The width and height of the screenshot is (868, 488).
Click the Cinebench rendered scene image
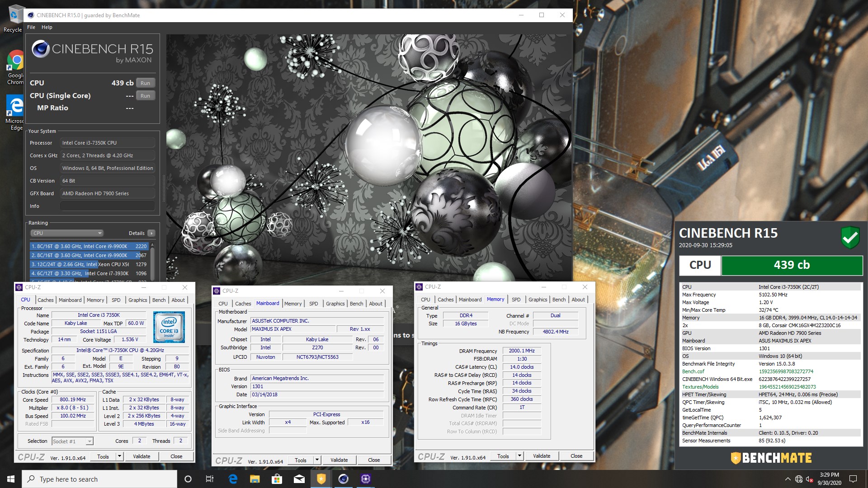click(368, 157)
